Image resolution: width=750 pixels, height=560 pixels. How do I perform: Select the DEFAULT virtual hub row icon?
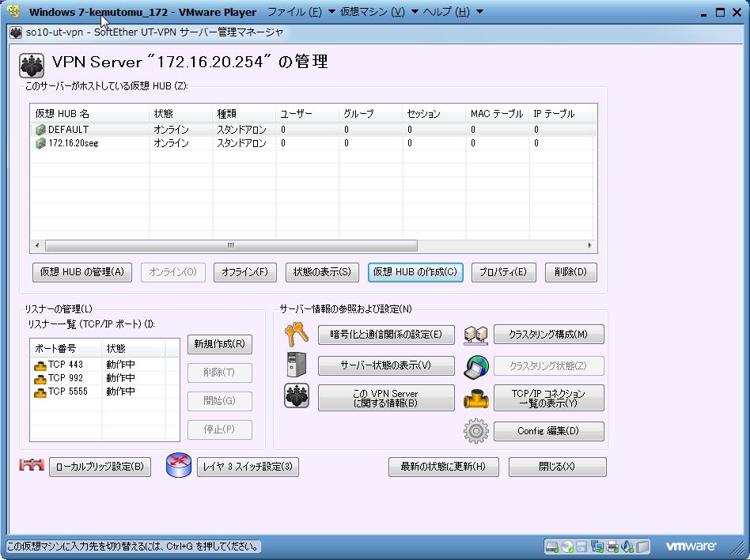[x=40, y=130]
